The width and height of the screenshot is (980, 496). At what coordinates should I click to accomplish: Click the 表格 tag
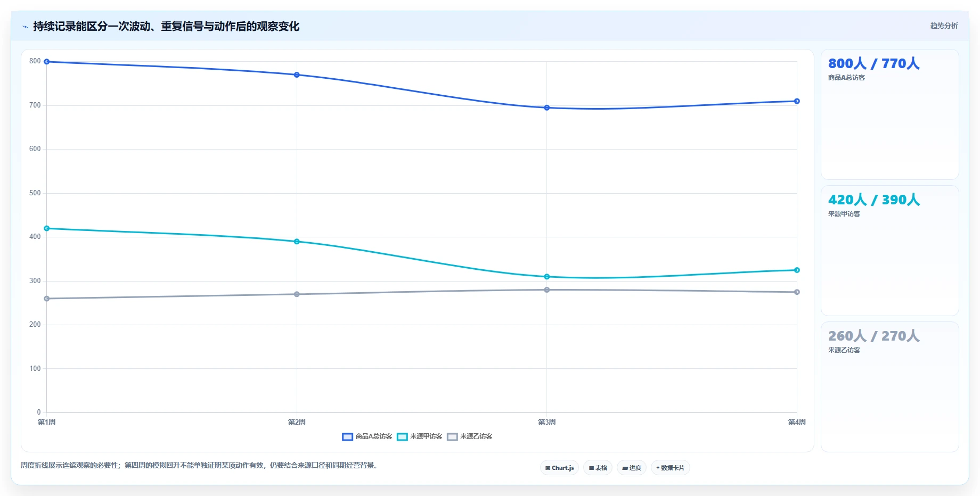click(x=598, y=468)
